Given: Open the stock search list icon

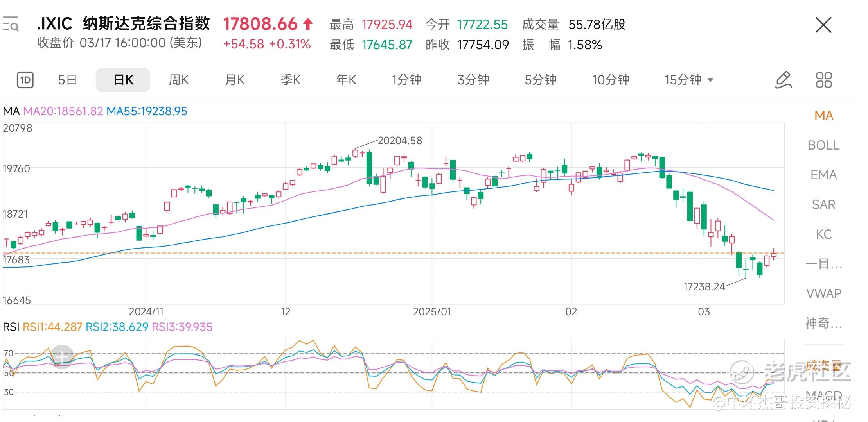Looking at the screenshot, I should click(x=11, y=24).
